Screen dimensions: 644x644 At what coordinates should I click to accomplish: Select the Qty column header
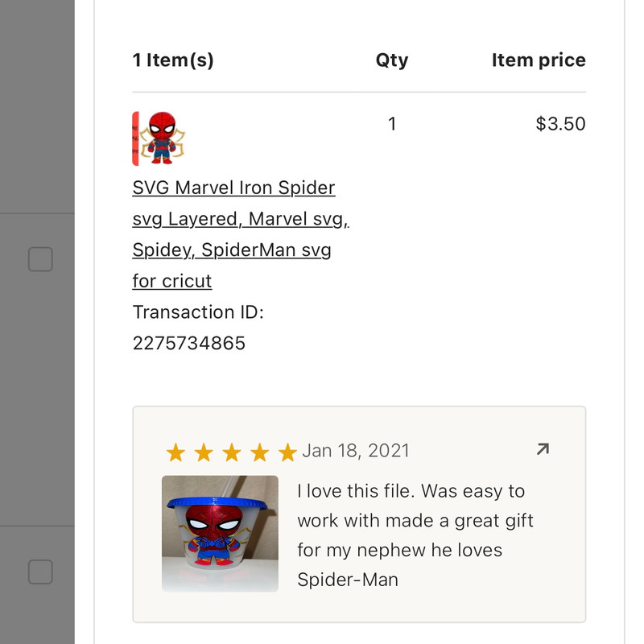(392, 60)
